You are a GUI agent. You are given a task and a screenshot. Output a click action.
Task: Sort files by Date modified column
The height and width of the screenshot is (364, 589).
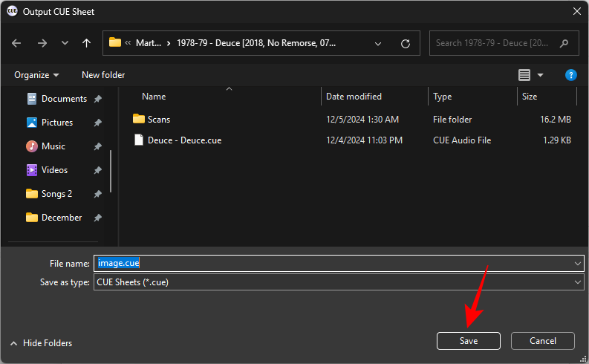[x=354, y=97]
